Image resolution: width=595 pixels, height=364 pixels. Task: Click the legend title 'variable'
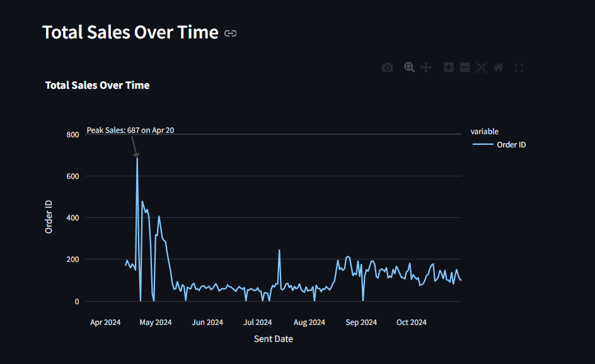(x=485, y=132)
